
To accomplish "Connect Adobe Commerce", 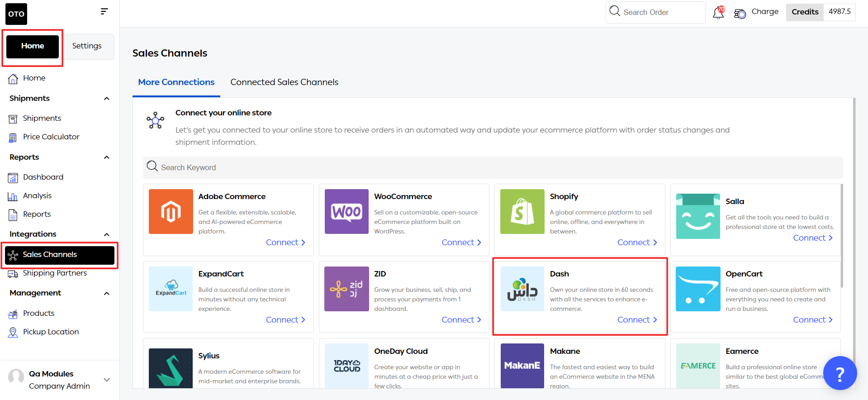I will (285, 243).
